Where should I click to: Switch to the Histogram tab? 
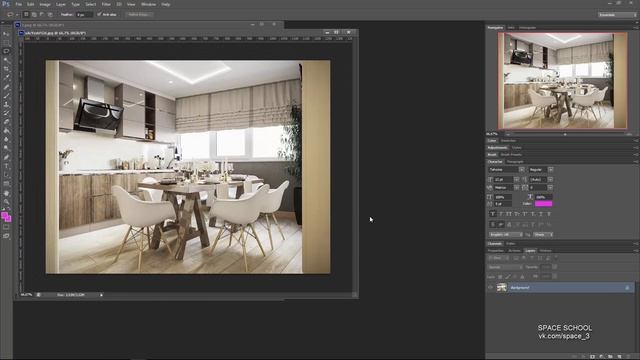[x=527, y=28]
